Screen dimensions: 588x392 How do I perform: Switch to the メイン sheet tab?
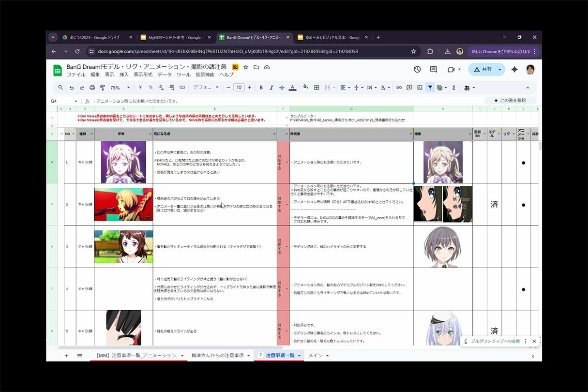315,355
